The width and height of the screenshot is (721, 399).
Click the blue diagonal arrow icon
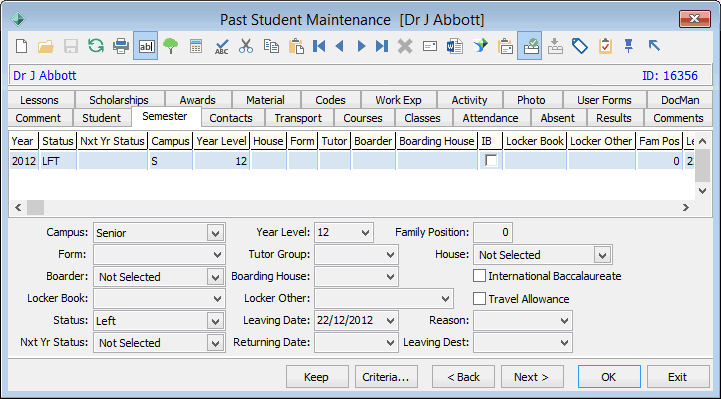(654, 46)
